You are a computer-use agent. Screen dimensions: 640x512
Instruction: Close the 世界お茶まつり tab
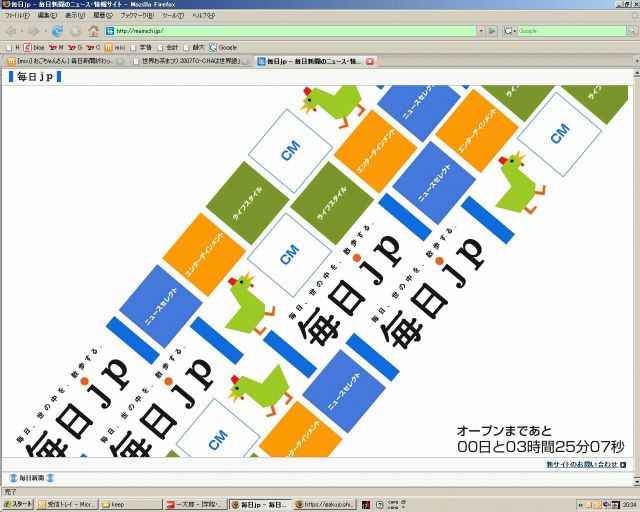[245, 61]
